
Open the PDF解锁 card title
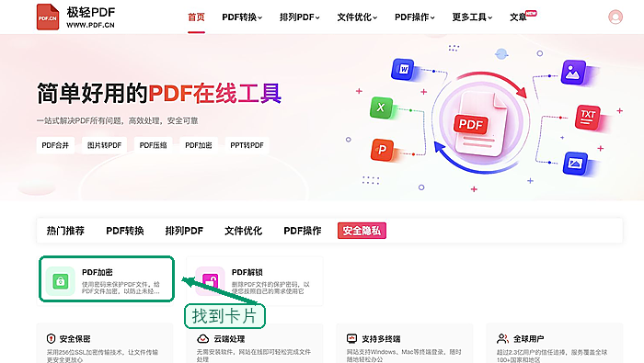(x=247, y=272)
